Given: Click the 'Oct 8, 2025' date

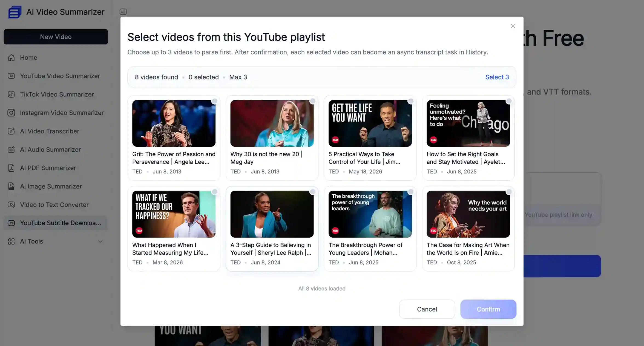Looking at the screenshot, I should tap(461, 263).
